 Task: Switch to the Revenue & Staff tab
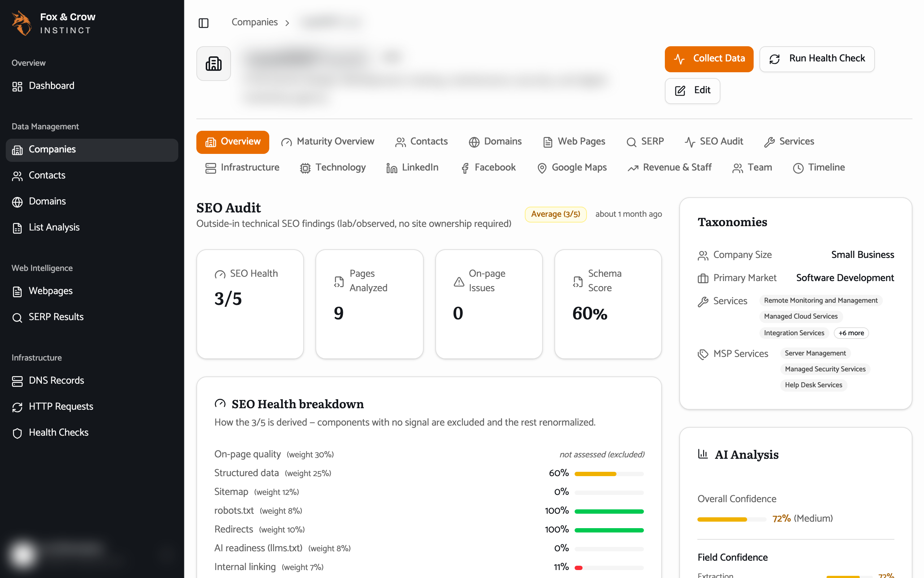pos(670,168)
